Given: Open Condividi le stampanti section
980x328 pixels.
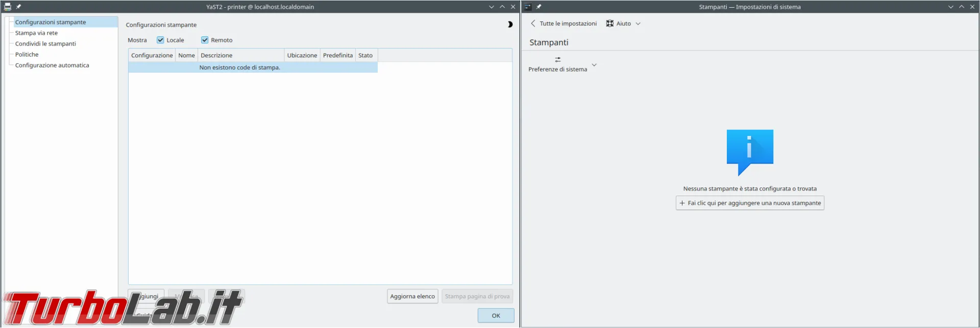Looking at the screenshot, I should coord(45,43).
